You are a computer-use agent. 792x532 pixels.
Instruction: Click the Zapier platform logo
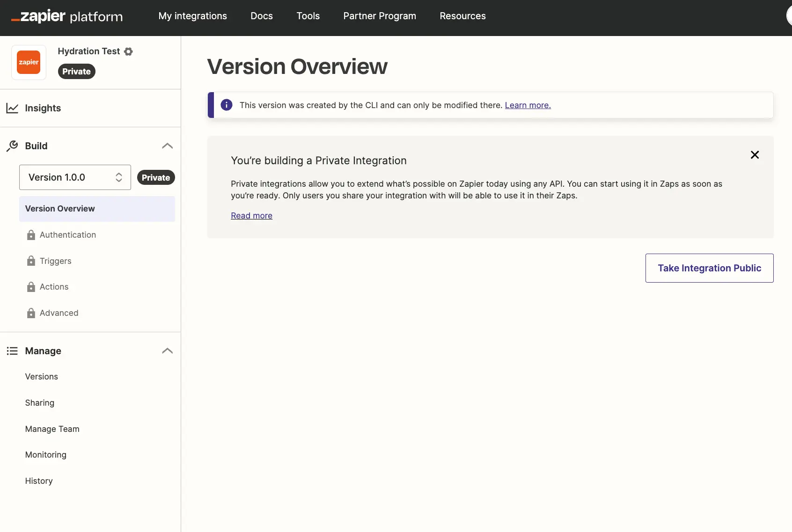[67, 16]
